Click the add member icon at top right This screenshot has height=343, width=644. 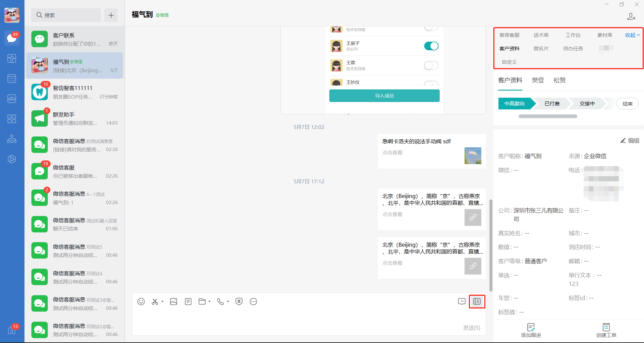coord(631,16)
